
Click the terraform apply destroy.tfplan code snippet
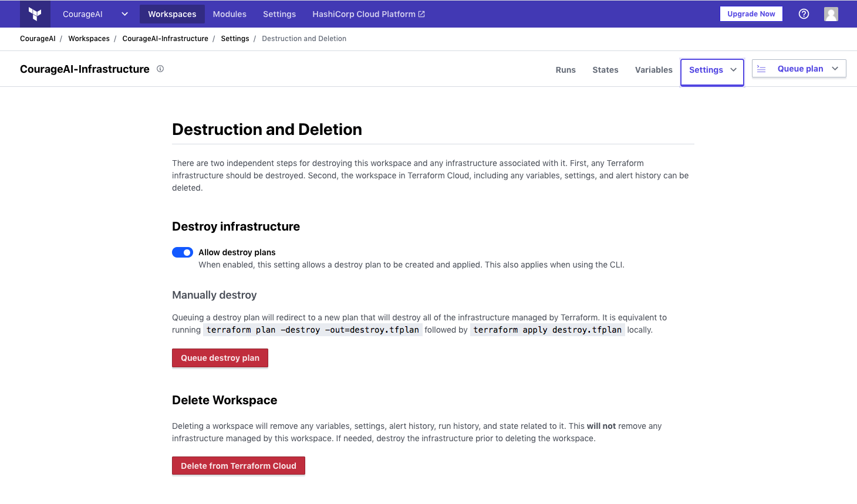pos(548,330)
